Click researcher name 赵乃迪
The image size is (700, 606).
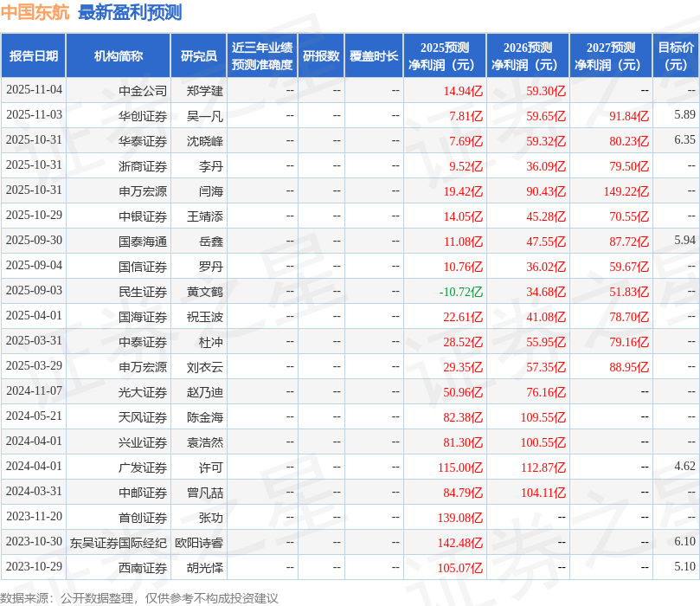click(x=204, y=392)
